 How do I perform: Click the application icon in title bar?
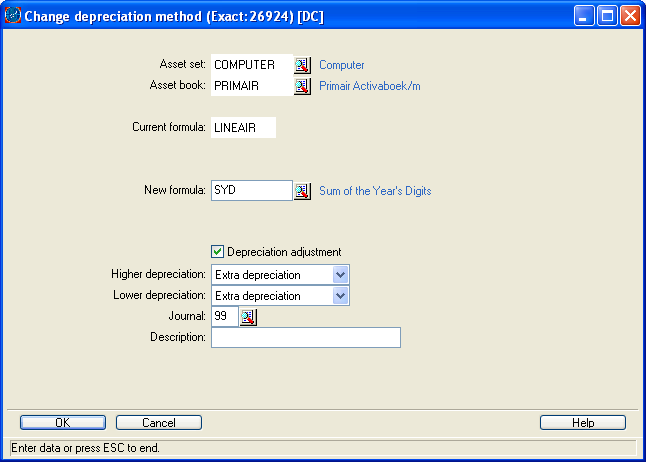coord(12,16)
